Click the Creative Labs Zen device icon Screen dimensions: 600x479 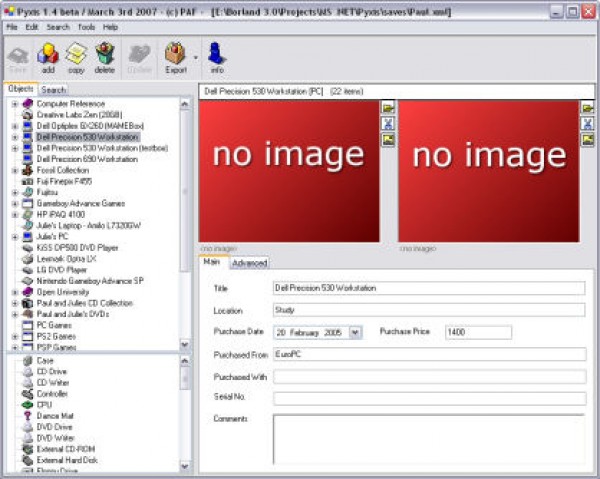pyautogui.click(x=28, y=114)
